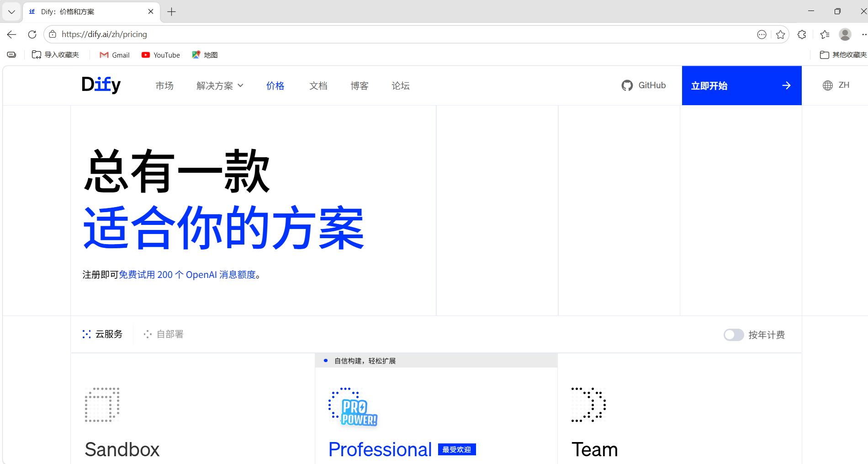Click the globe language icon
868x464 pixels.
tap(827, 85)
